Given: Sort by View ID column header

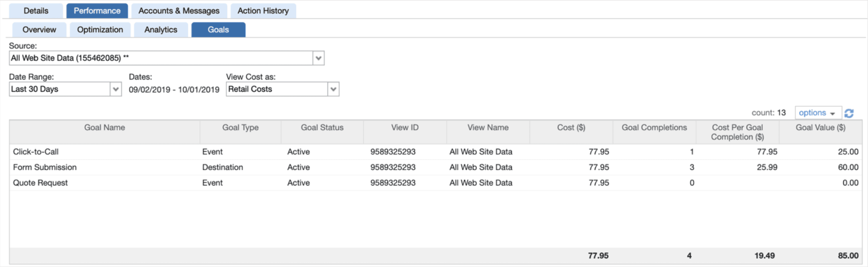Looking at the screenshot, I should [x=405, y=132].
